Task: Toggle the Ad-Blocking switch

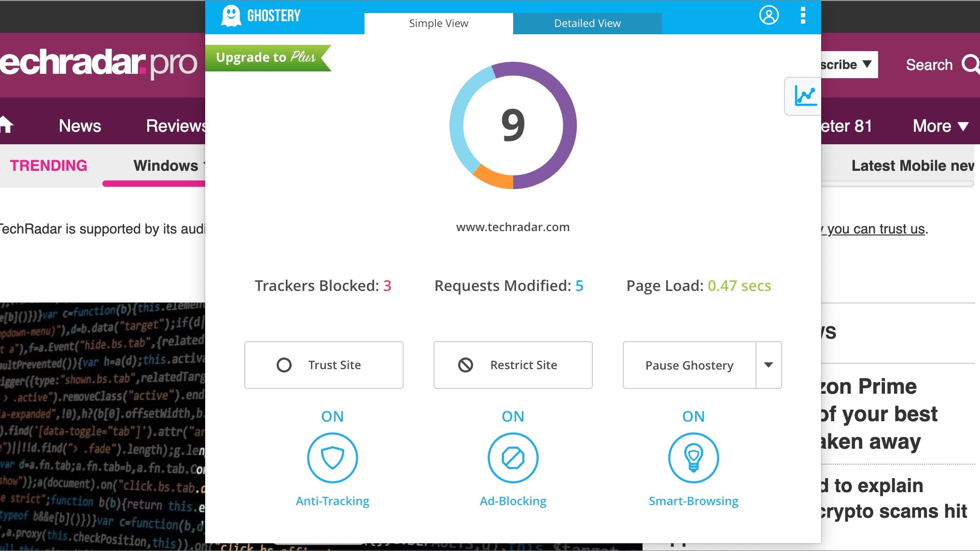Action: tap(513, 458)
